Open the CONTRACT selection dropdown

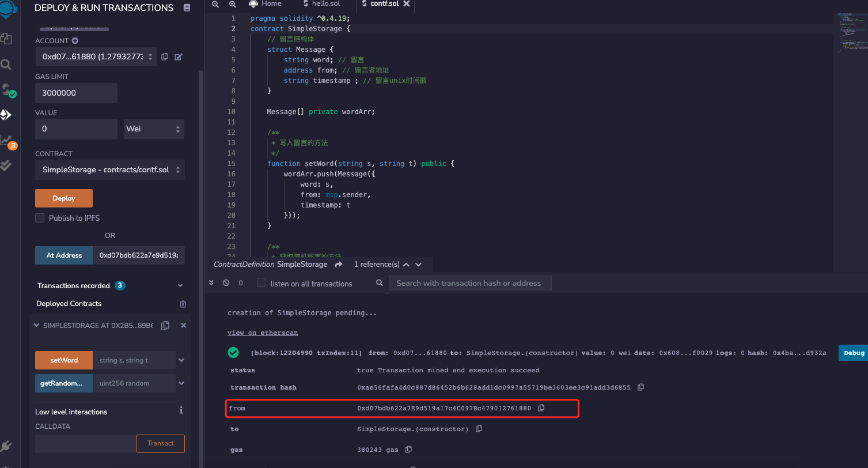(x=110, y=170)
